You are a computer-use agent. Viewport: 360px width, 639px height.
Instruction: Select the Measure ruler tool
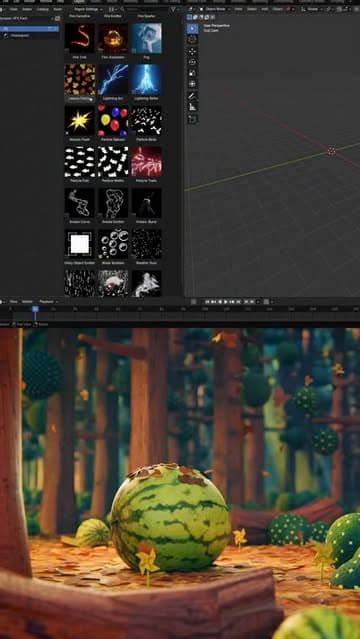[192, 108]
